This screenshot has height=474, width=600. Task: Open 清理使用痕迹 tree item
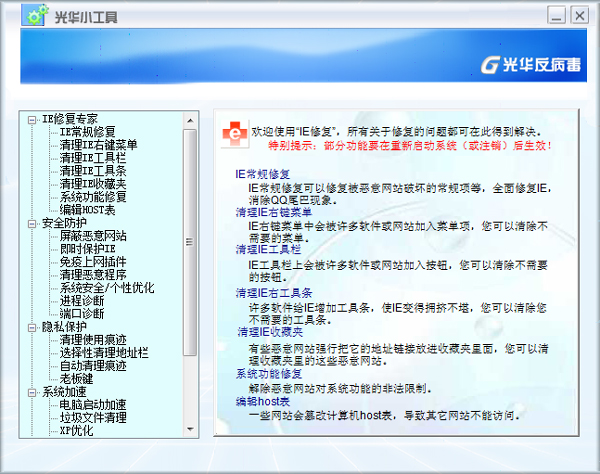[x=93, y=340]
